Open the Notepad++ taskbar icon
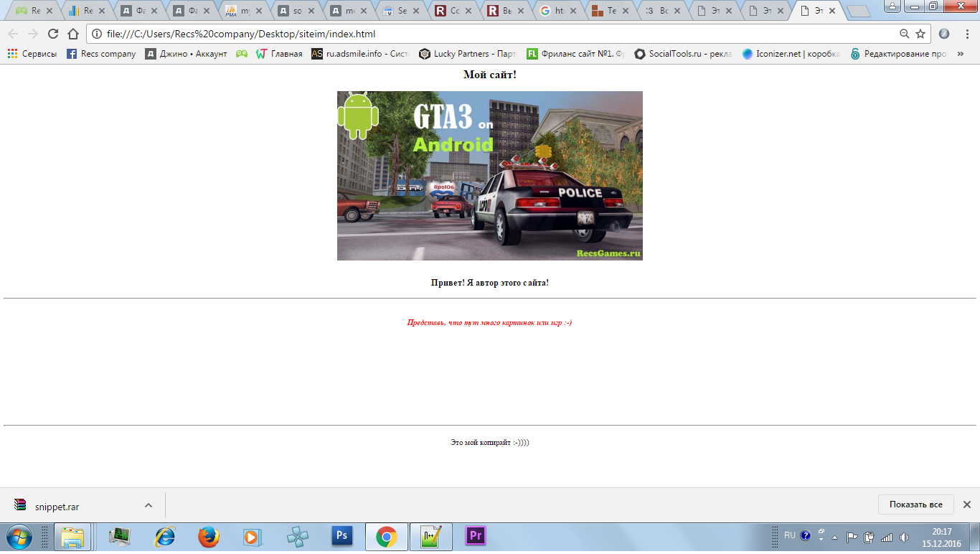Viewport: 980px width, 554px height. (431, 537)
